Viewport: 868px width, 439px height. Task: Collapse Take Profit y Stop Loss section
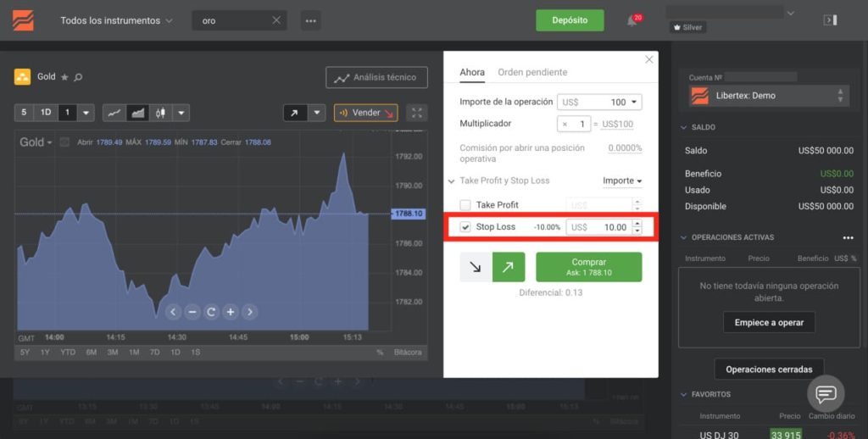[451, 181]
